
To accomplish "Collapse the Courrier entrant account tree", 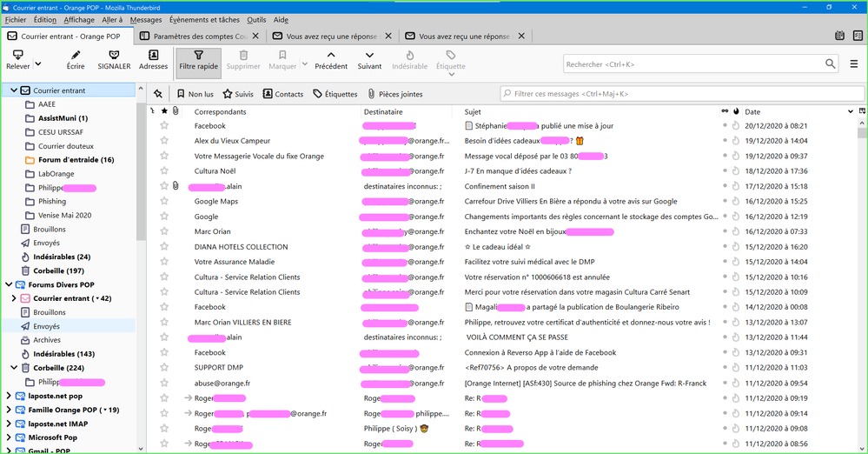I will point(12,90).
